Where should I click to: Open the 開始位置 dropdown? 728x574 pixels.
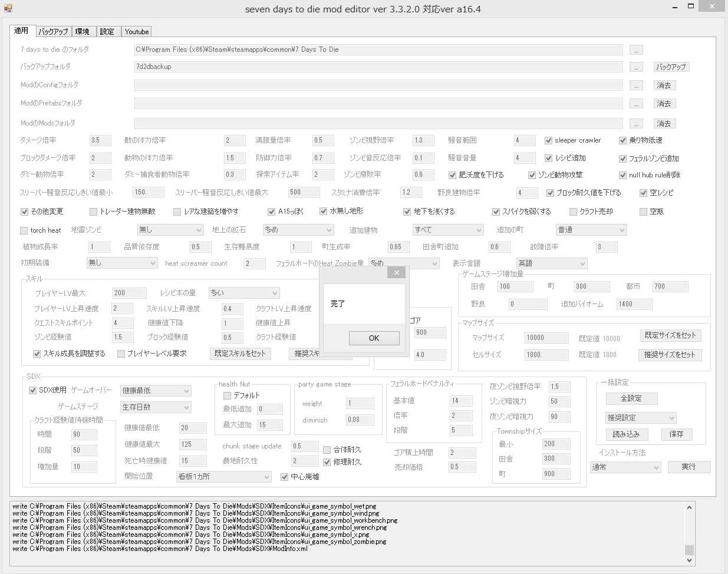point(224,477)
